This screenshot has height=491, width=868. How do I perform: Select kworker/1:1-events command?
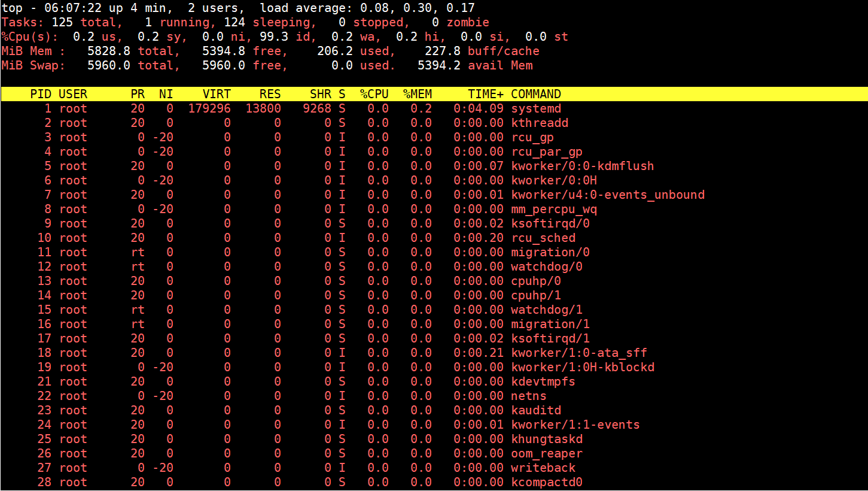click(575, 425)
